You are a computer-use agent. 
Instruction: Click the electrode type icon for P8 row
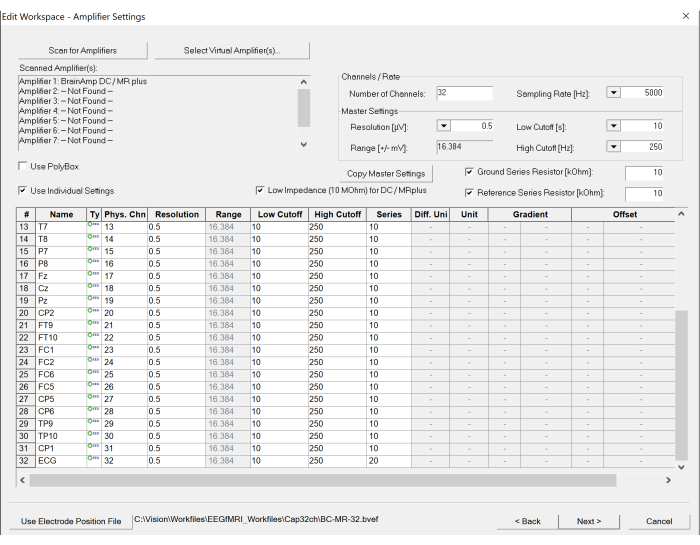[93, 261]
